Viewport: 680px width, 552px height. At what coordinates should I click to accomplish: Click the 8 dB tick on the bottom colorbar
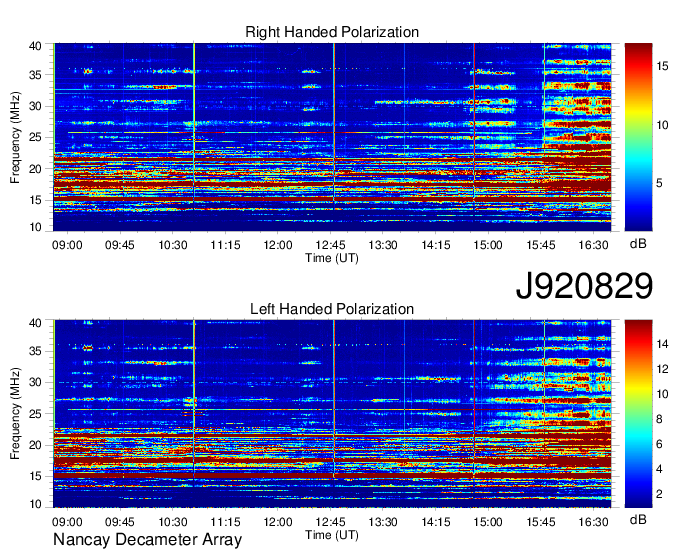pyautogui.click(x=659, y=419)
